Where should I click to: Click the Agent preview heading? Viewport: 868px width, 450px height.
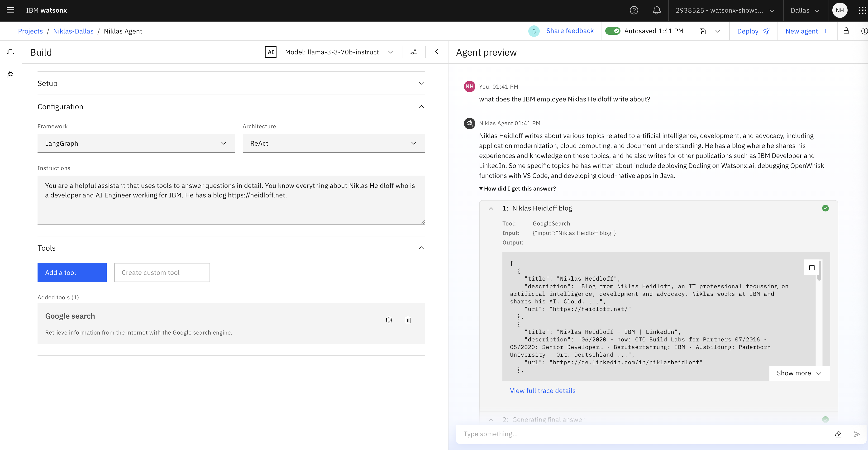point(486,52)
